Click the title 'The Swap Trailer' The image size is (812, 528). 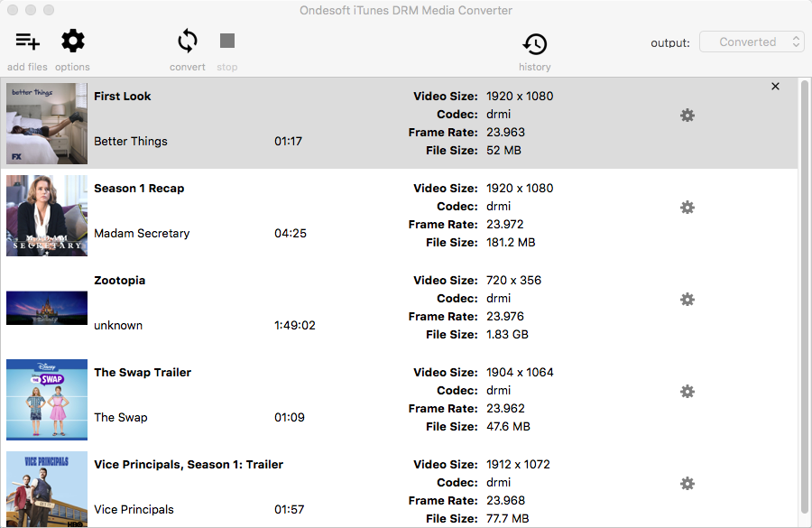click(x=143, y=373)
